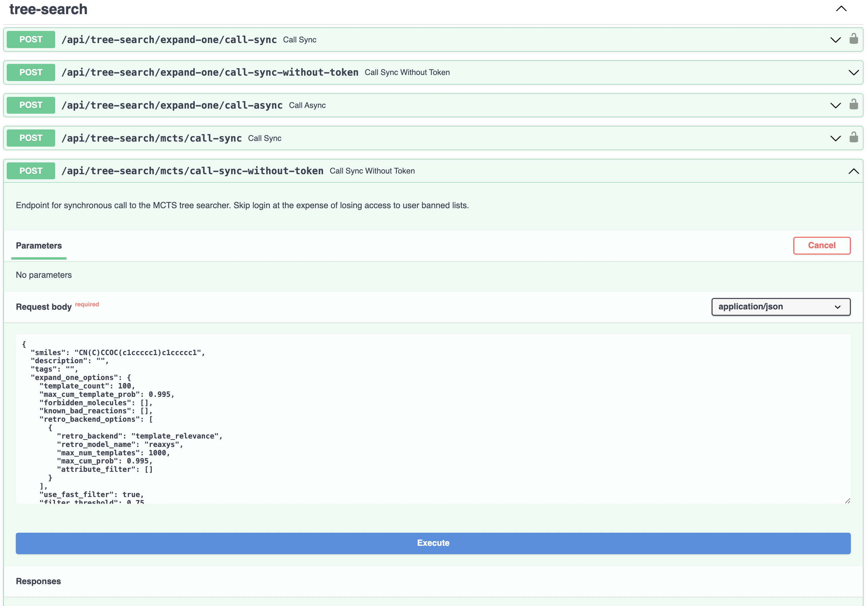Click POST badge for expand-one call-async
The height and width of the screenshot is (606, 868).
click(x=31, y=105)
